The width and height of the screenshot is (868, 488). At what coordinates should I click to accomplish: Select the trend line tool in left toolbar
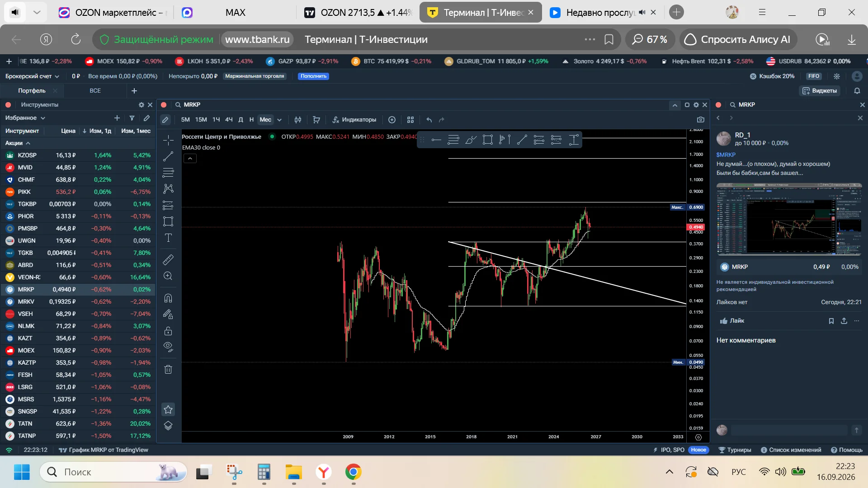tap(168, 156)
